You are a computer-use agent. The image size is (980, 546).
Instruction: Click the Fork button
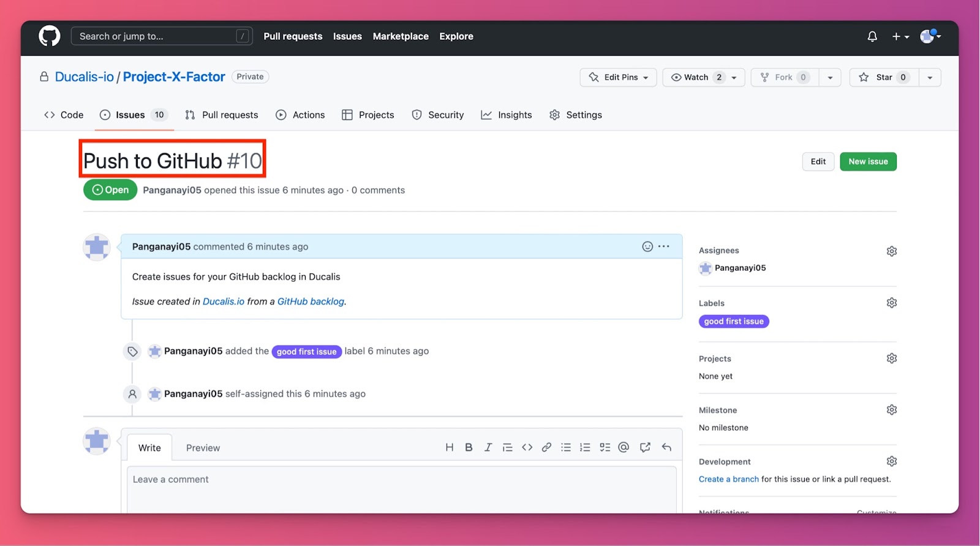pos(785,77)
